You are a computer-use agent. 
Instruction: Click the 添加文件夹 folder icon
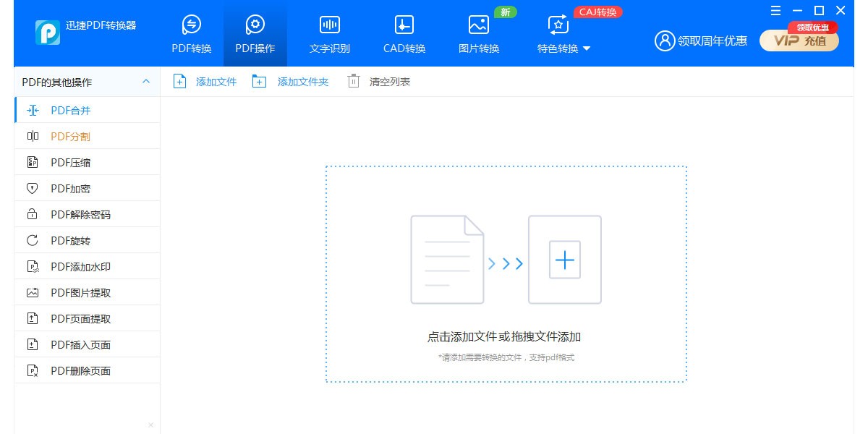coord(259,81)
